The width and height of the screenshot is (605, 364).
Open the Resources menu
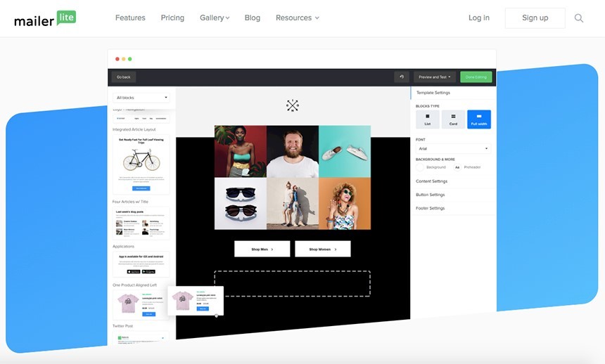297,18
